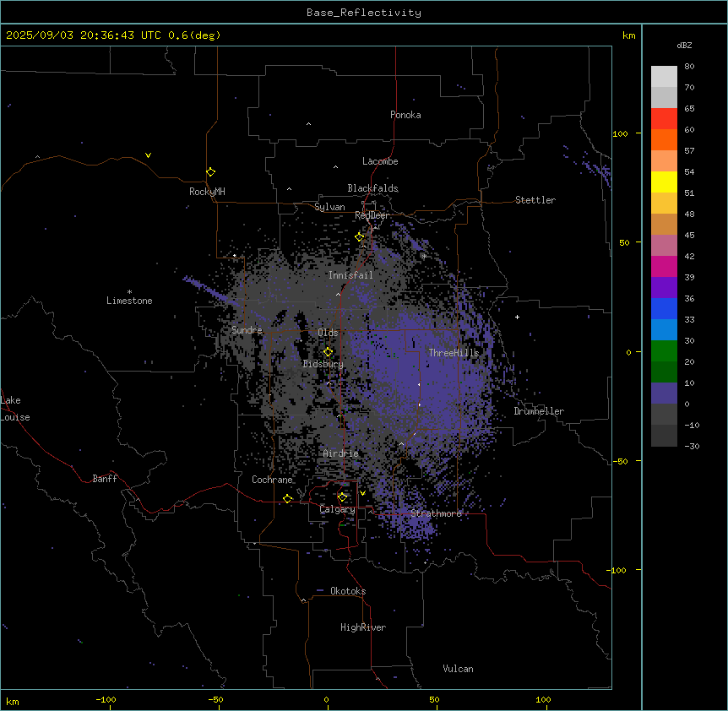728x711 pixels.
Task: Click the Vulcan label
Action: point(458,669)
